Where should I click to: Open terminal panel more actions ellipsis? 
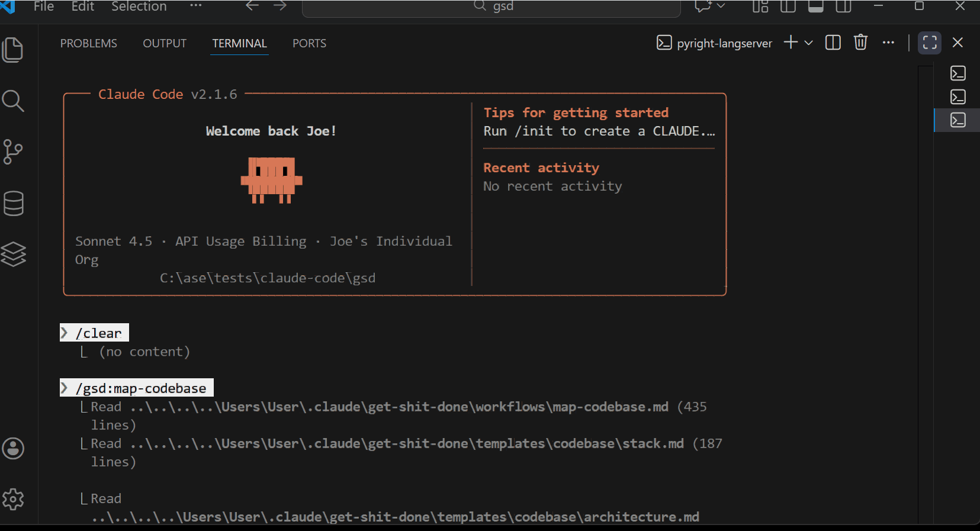pyautogui.click(x=888, y=43)
